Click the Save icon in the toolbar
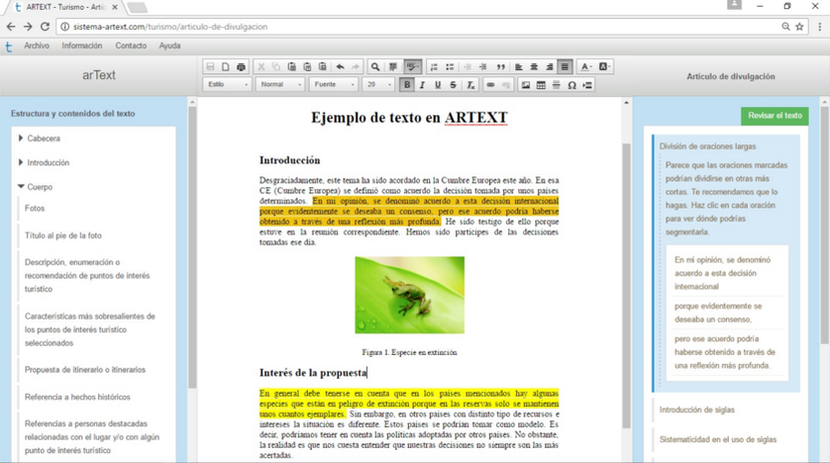Image resolution: width=830 pixels, height=463 pixels. [x=210, y=67]
